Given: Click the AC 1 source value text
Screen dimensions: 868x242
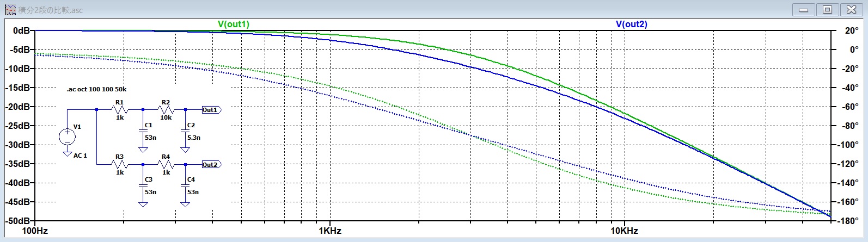Looking at the screenshot, I should coord(80,156).
